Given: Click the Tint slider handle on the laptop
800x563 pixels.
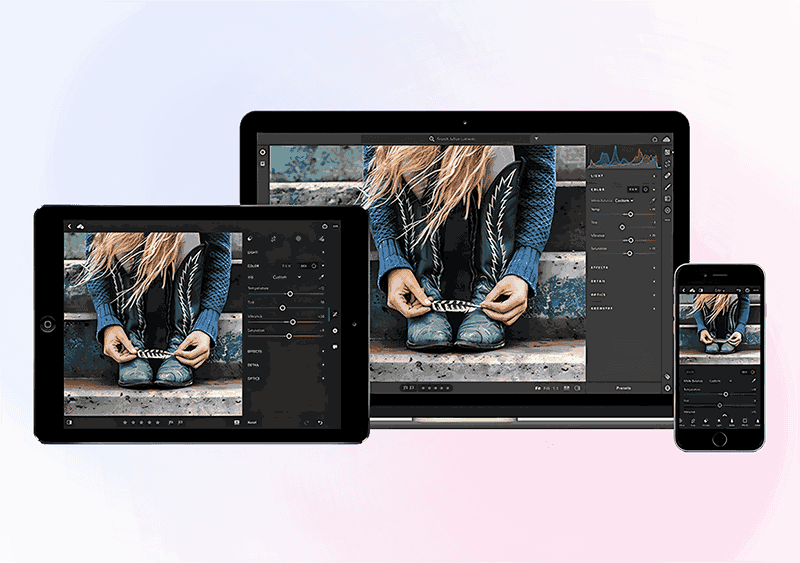Looking at the screenshot, I should coord(622,227).
